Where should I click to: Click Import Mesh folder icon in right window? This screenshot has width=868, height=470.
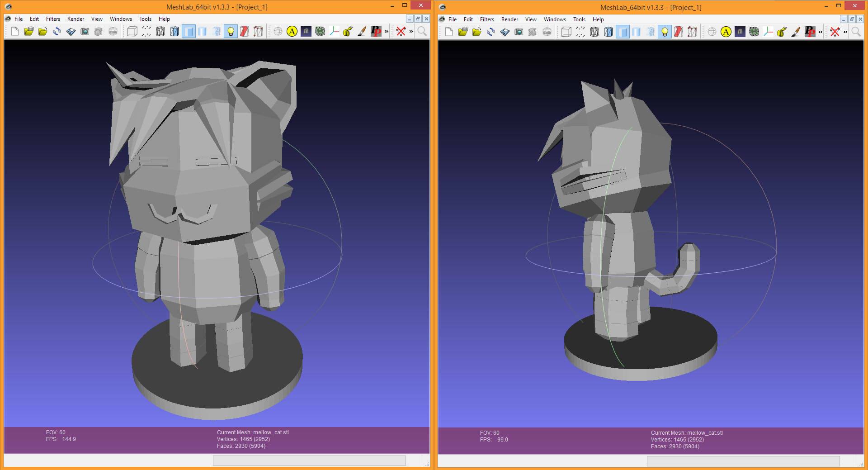tap(476, 32)
